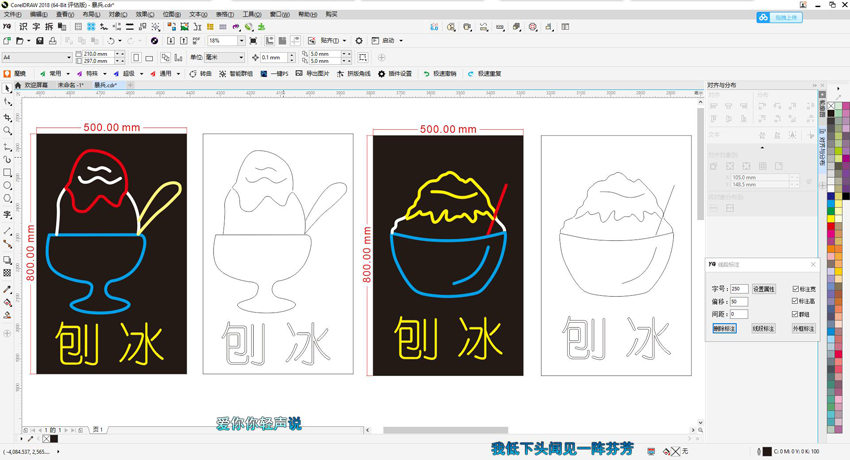The width and height of the screenshot is (850, 460).
Task: Click the 删除标注 button
Action: [724, 328]
